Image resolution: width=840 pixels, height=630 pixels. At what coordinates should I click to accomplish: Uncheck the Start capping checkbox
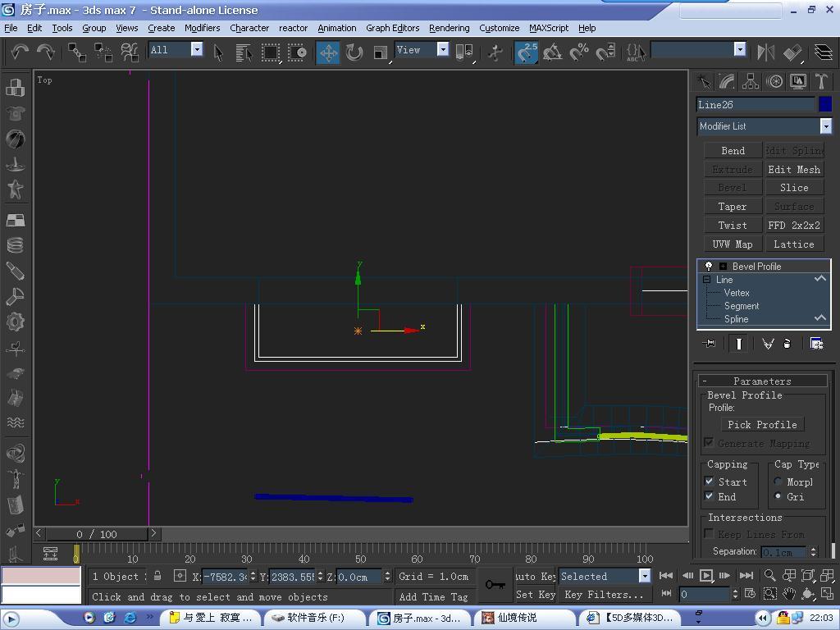(710, 481)
